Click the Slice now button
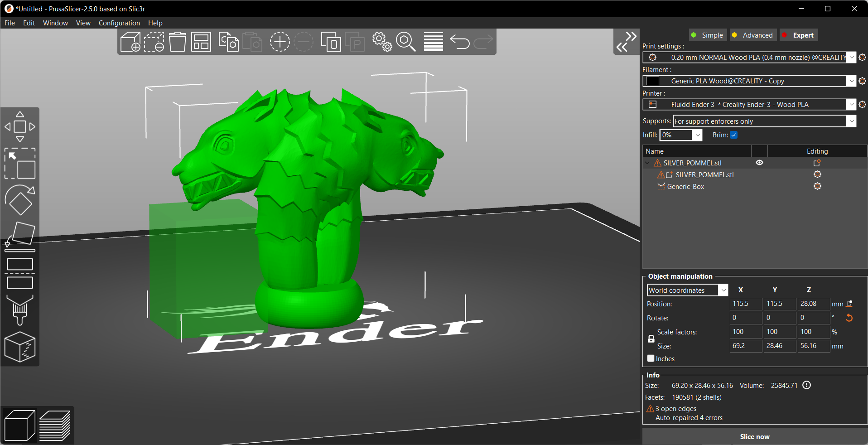 click(755, 437)
